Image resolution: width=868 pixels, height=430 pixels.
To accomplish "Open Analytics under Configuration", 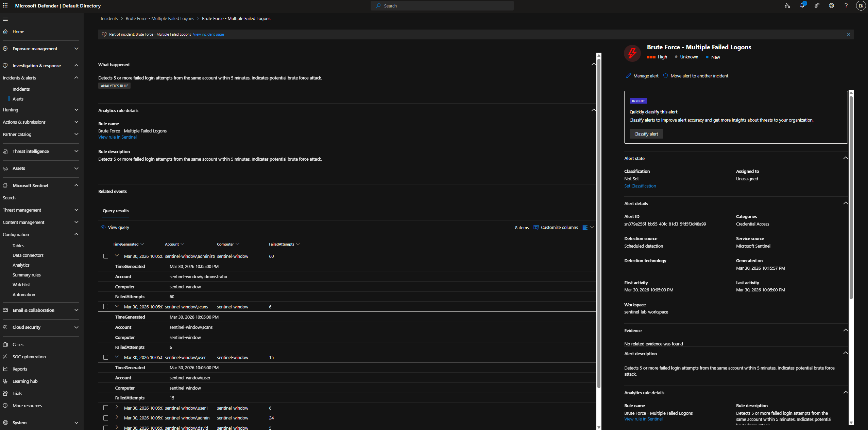I will [21, 265].
